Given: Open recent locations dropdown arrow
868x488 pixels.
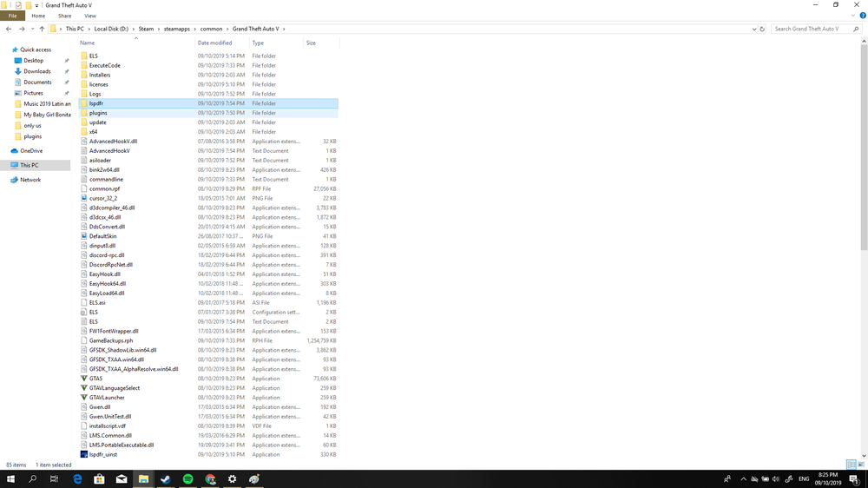Looking at the screenshot, I should [x=32, y=29].
